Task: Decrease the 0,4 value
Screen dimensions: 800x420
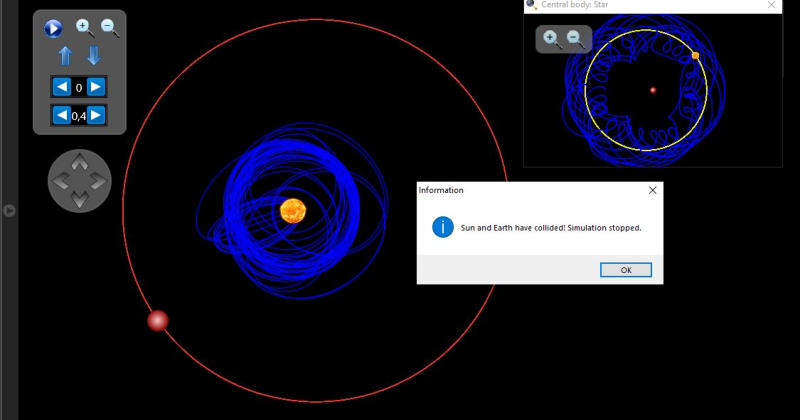Action: tap(62, 115)
